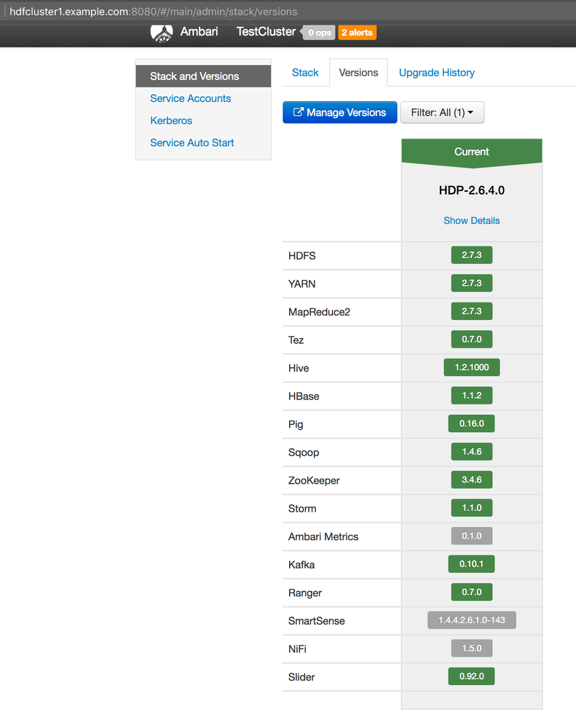Click the Storm 1.1.0 version badge
The image size is (576, 728).
click(472, 508)
